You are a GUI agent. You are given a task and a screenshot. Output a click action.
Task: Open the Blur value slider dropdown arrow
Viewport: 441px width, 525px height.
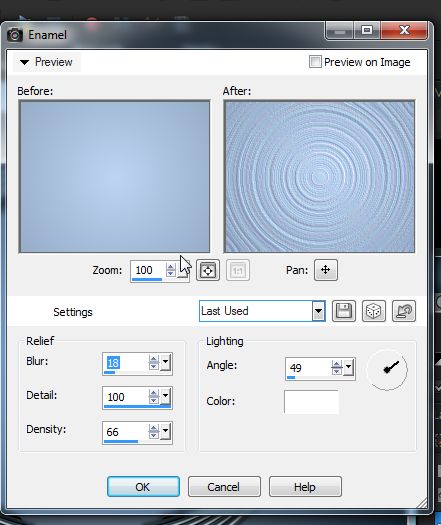coord(166,362)
